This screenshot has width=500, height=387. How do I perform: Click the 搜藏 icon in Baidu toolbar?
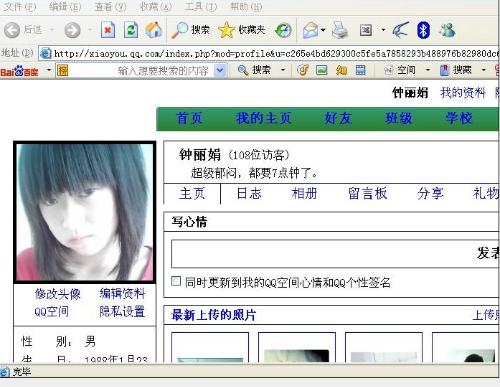pyautogui.click(x=444, y=70)
